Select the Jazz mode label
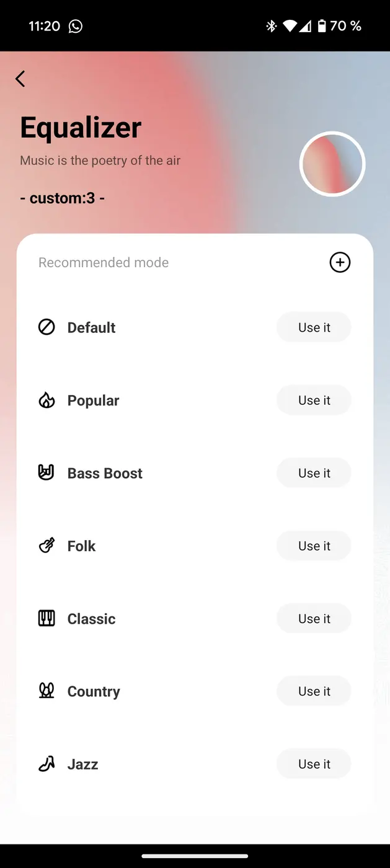Viewport: 390px width, 868px height. tap(83, 764)
